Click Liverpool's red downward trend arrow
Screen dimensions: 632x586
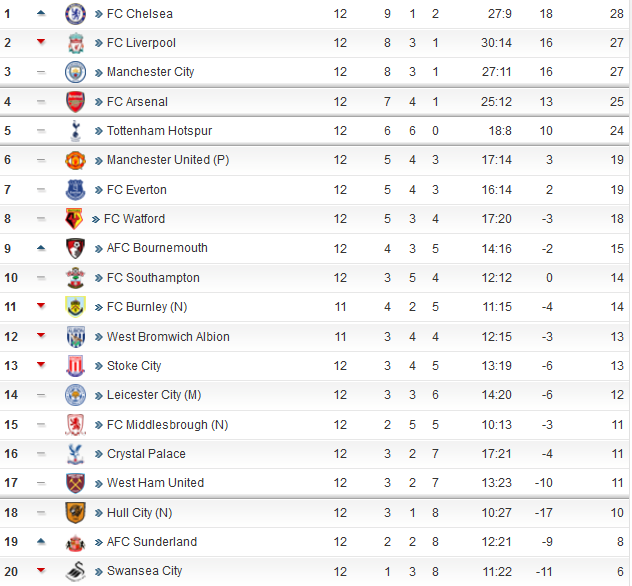click(x=41, y=42)
